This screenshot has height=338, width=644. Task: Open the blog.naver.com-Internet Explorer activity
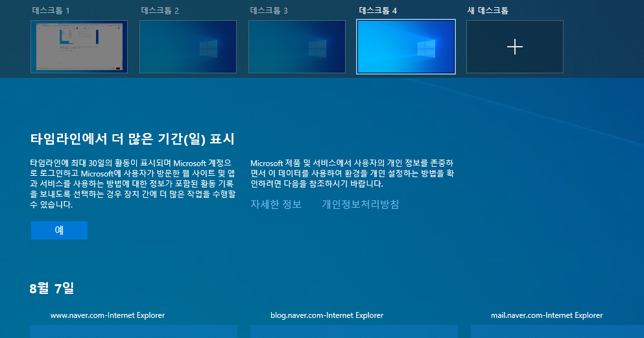coord(327,315)
